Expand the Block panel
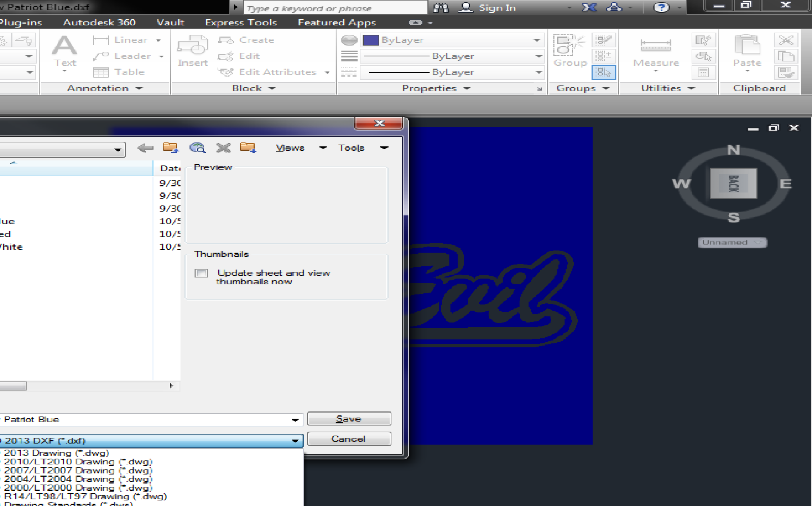This screenshot has height=506, width=812. (254, 88)
